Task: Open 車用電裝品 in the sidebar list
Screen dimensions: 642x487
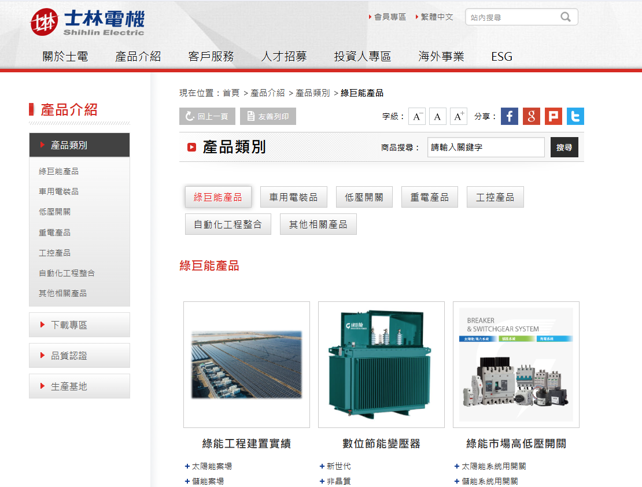Action: click(59, 191)
